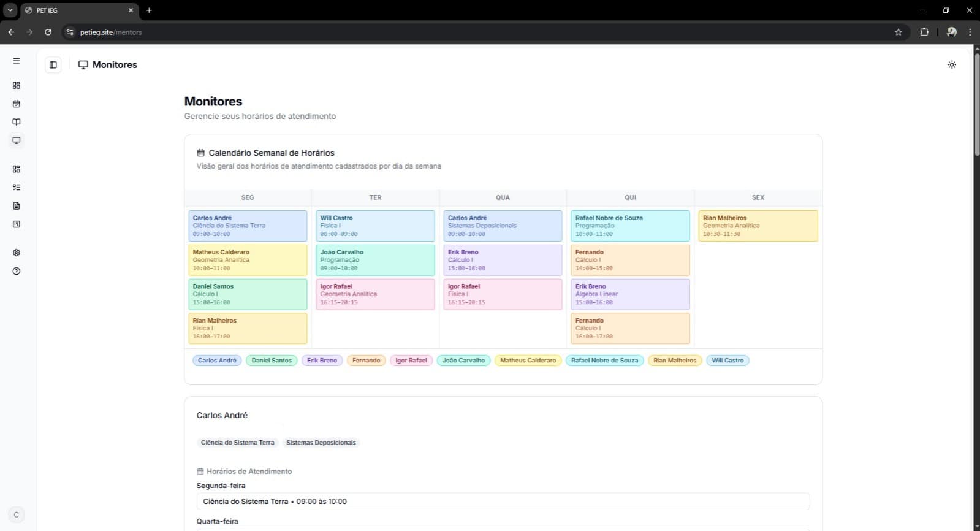
Task: Click the Ciência do Sistema Terra schedule field
Action: pos(503,502)
